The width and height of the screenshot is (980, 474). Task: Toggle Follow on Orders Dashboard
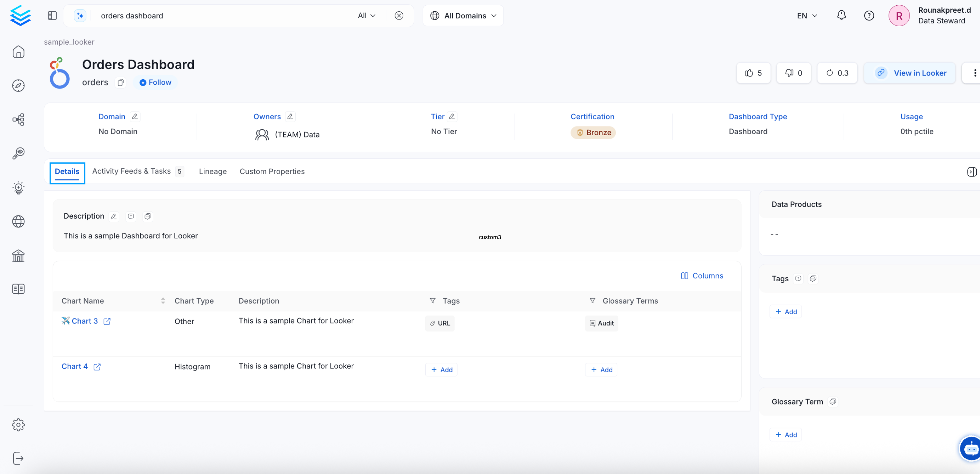pyautogui.click(x=155, y=82)
